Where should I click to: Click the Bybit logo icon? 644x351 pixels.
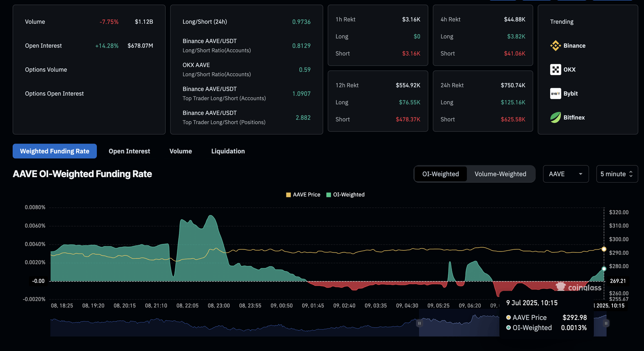(556, 94)
